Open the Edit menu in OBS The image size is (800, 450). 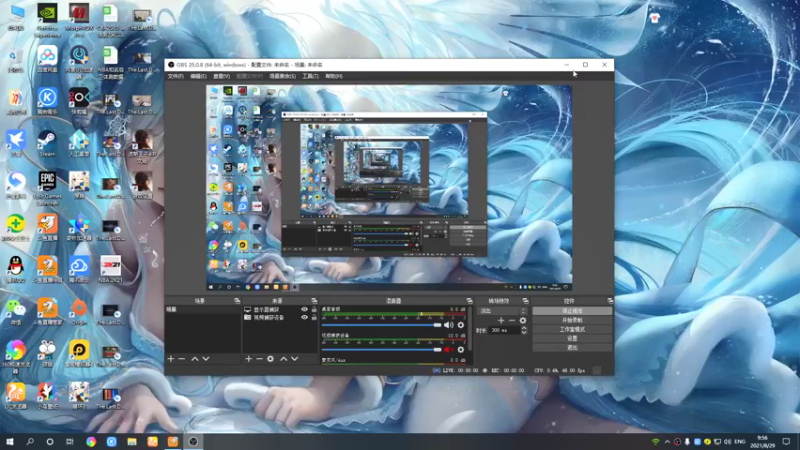(x=198, y=76)
